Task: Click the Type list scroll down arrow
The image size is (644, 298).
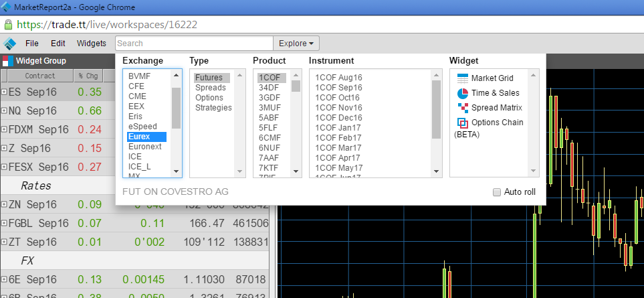Action: point(239,171)
